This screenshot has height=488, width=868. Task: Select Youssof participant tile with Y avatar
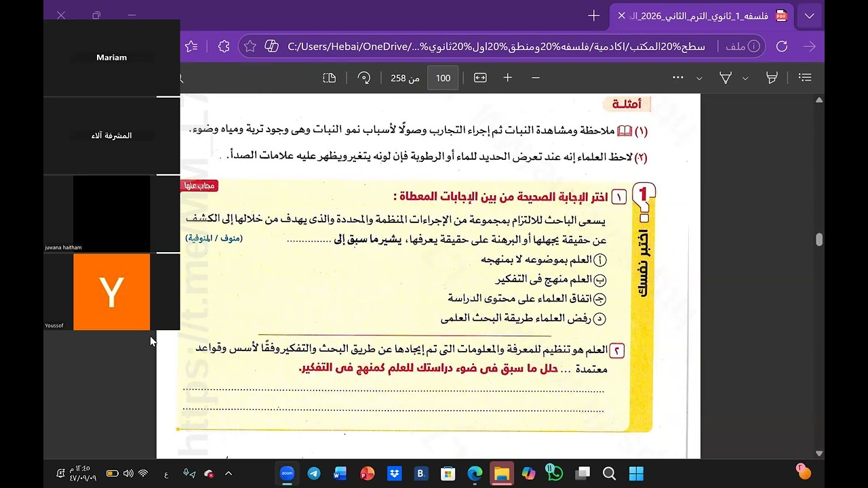112,292
